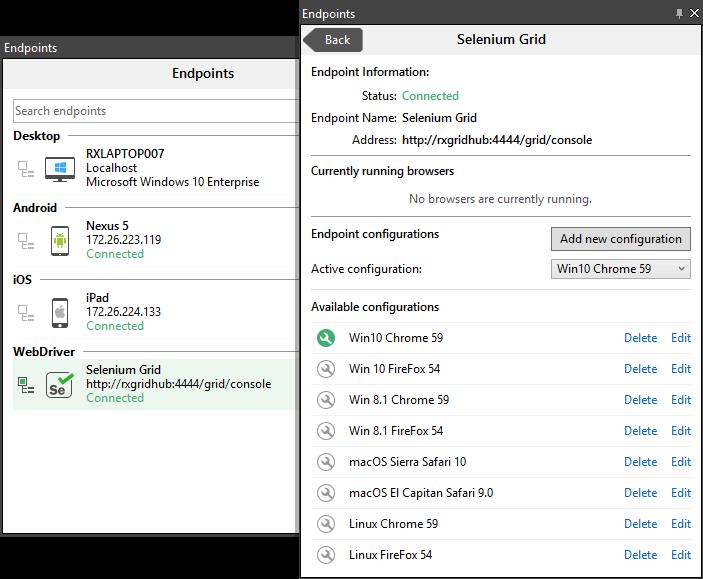The image size is (703, 579).
Task: Delete the Win 10 FireFox 54 configuration
Action: (x=640, y=369)
